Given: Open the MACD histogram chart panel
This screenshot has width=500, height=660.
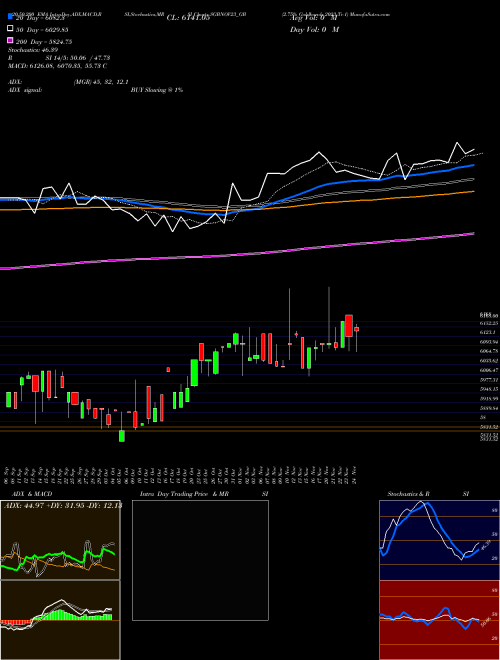Looking at the screenshot, I should tap(60, 620).
